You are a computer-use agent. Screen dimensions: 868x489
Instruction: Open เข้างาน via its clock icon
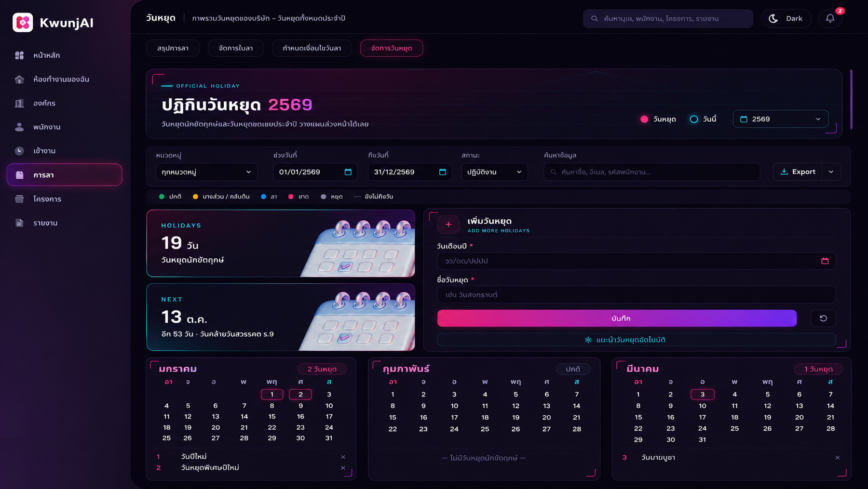[x=20, y=151]
